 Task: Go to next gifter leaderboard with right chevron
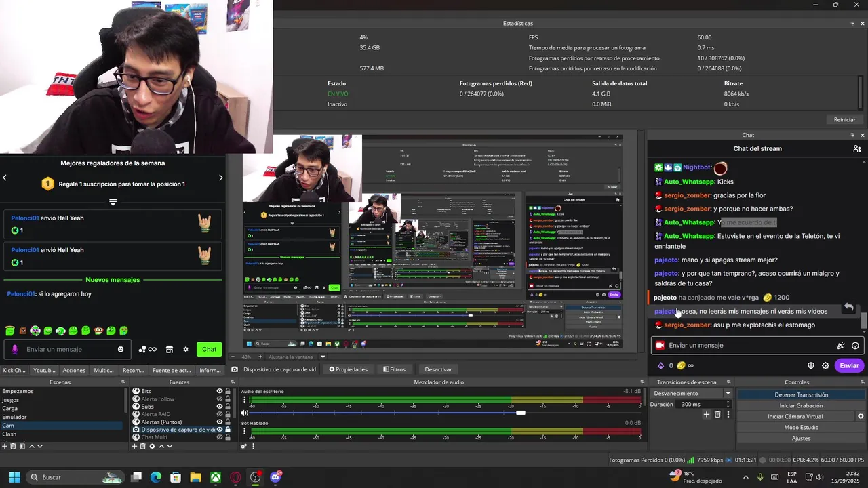(x=220, y=178)
